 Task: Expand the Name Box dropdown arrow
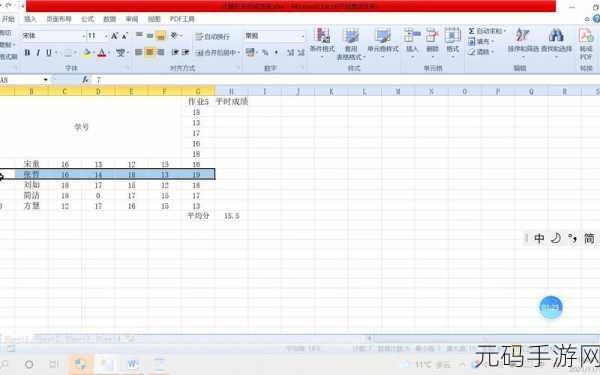click(x=46, y=80)
